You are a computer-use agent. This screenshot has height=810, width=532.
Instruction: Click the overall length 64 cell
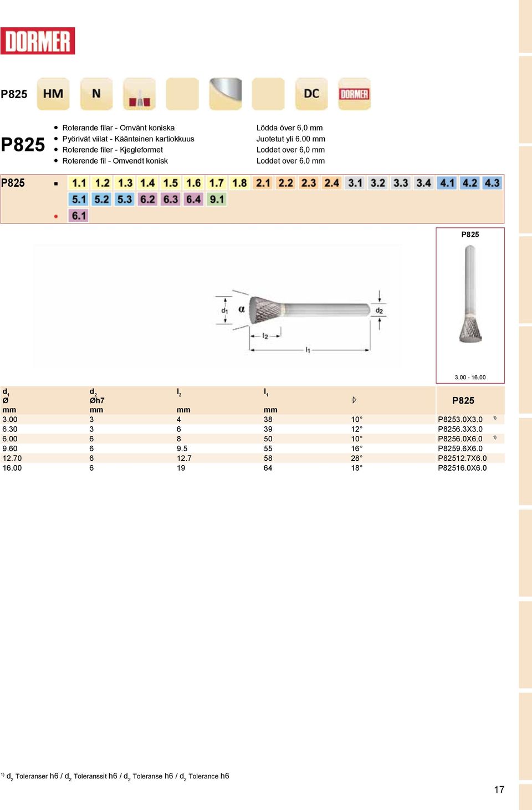(x=268, y=468)
